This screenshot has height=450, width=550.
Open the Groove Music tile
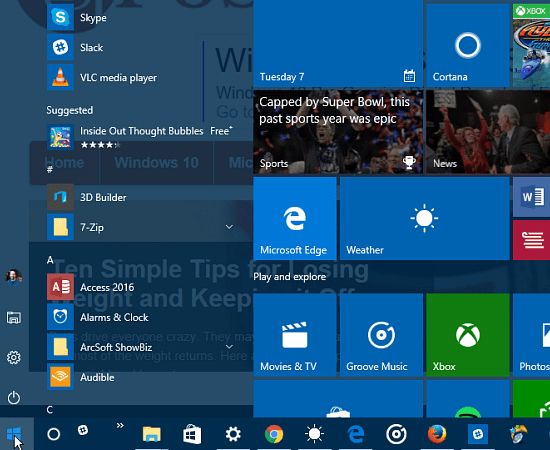pyautogui.click(x=381, y=335)
